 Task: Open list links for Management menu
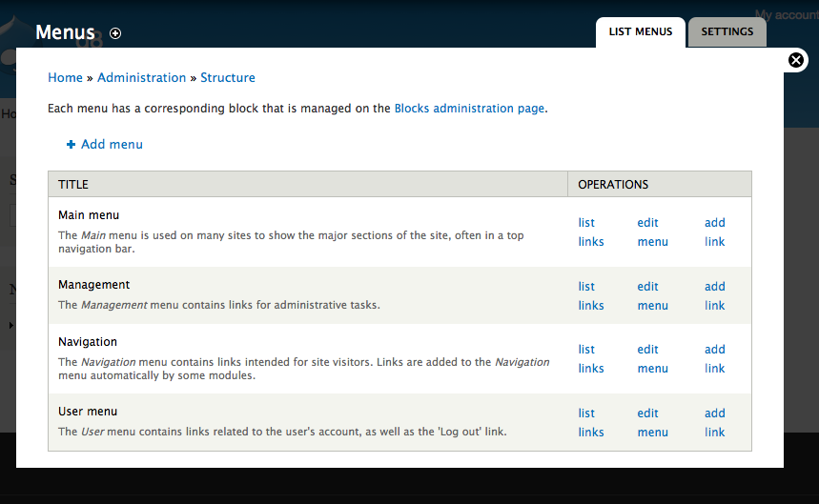[x=591, y=295]
